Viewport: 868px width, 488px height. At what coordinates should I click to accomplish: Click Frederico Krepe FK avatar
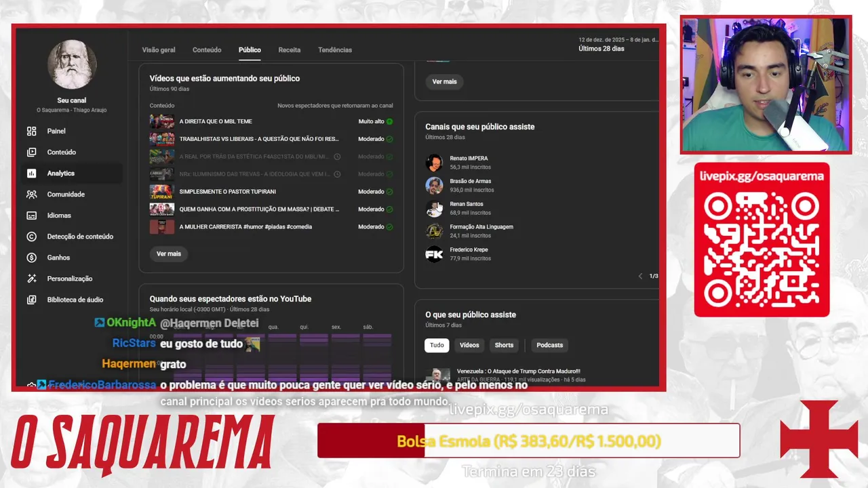pos(434,254)
